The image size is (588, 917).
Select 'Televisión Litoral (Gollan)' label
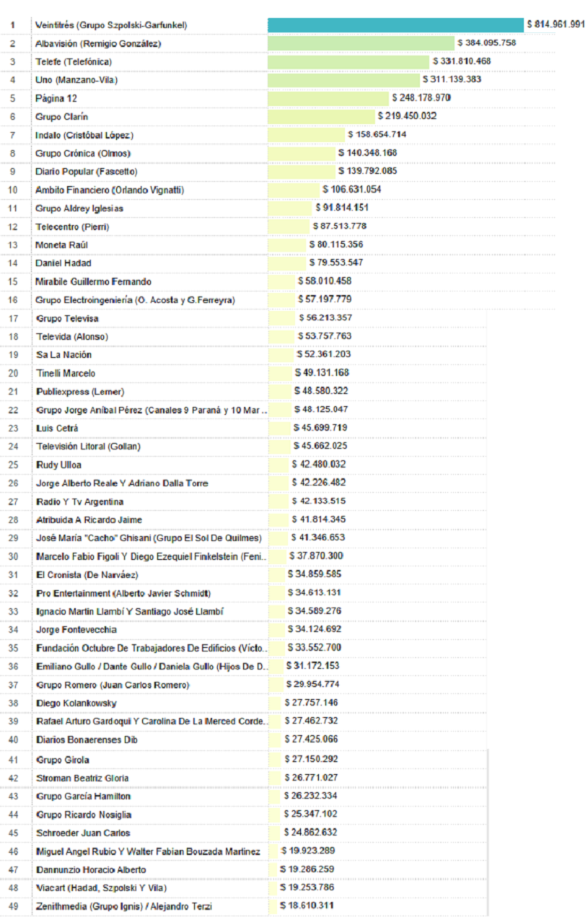pos(87,447)
